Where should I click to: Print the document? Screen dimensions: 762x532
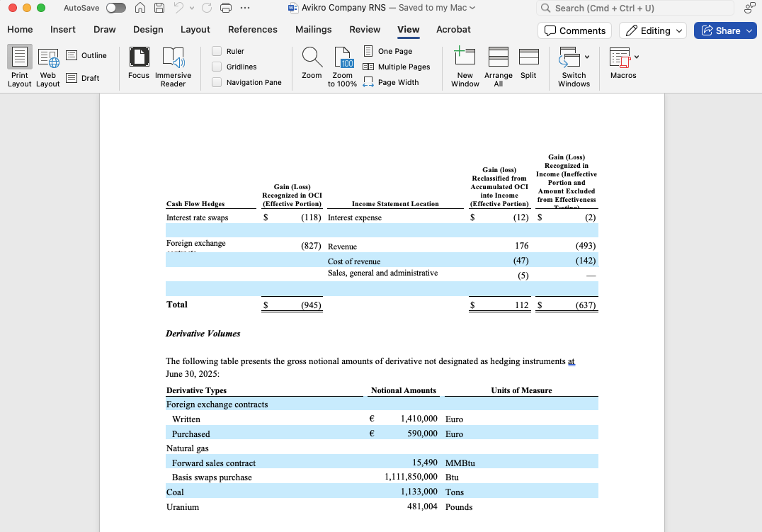pos(226,8)
